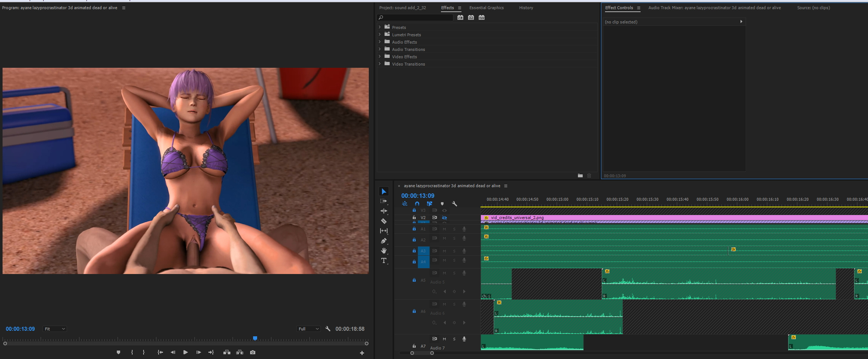Toggle Snap in the timeline
The width and height of the screenshot is (868, 359).
(417, 204)
